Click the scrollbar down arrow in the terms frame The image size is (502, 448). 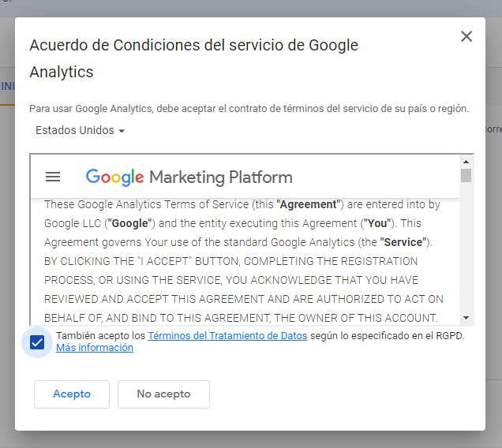[466, 318]
